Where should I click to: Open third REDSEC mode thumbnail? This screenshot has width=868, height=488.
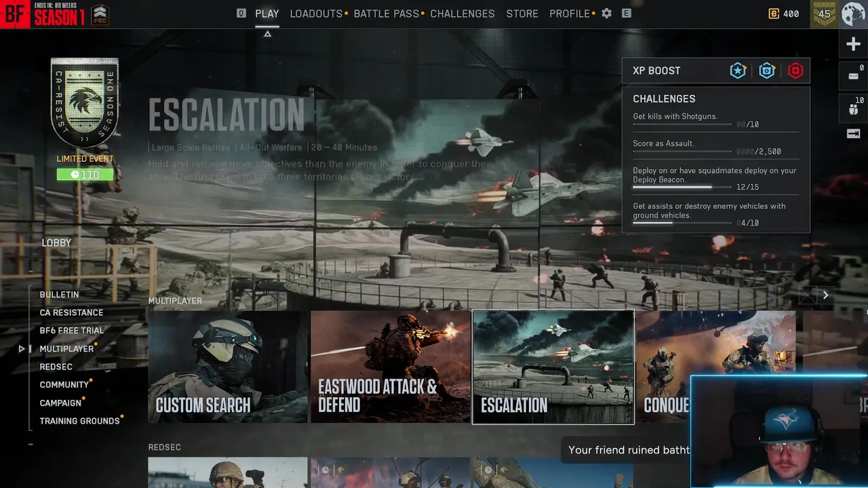pyautogui.click(x=553, y=472)
